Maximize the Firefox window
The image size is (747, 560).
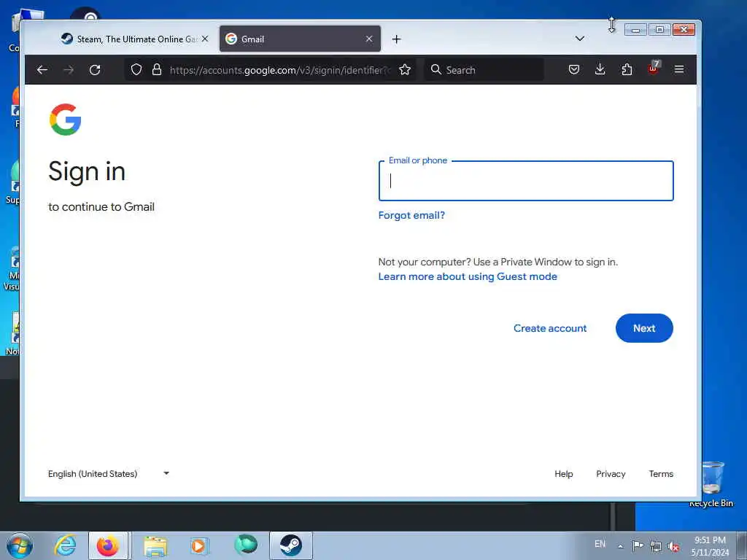[x=659, y=29]
